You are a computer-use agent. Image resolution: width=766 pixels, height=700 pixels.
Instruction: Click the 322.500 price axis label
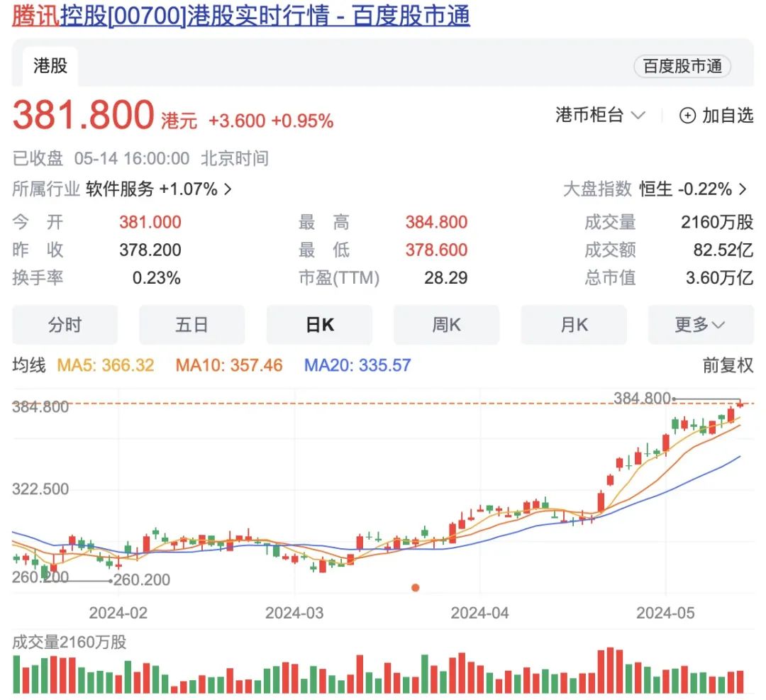pyautogui.click(x=40, y=489)
